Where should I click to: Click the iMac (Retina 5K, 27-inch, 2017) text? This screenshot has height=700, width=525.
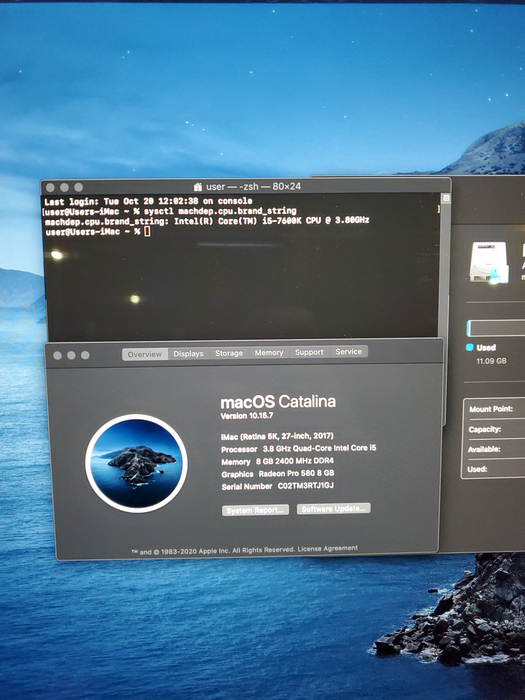pyautogui.click(x=277, y=436)
